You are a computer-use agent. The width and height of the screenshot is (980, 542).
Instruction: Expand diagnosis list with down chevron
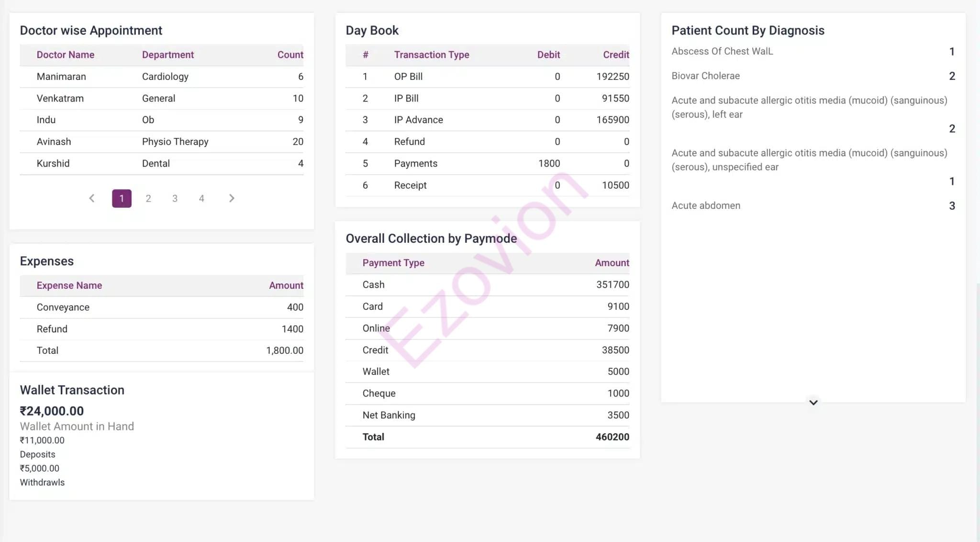(813, 402)
